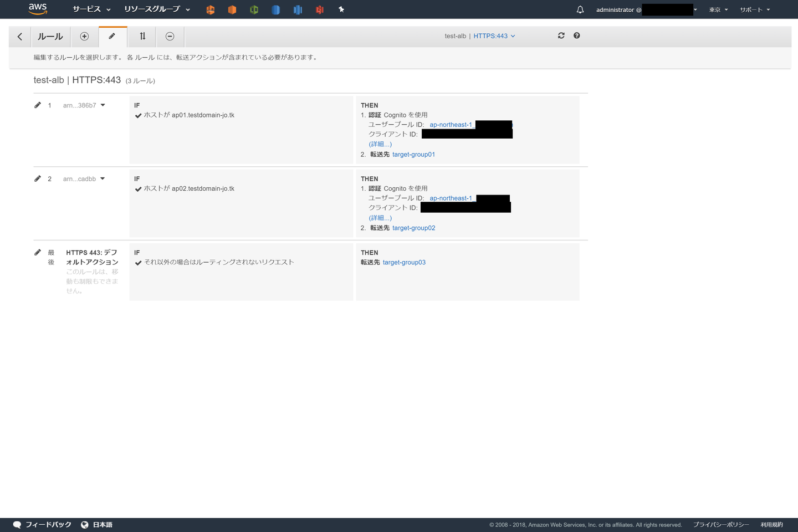Screen dimensions: 798x532
Task: Click the pin shortcuts icon
Action: pyautogui.click(x=341, y=9)
